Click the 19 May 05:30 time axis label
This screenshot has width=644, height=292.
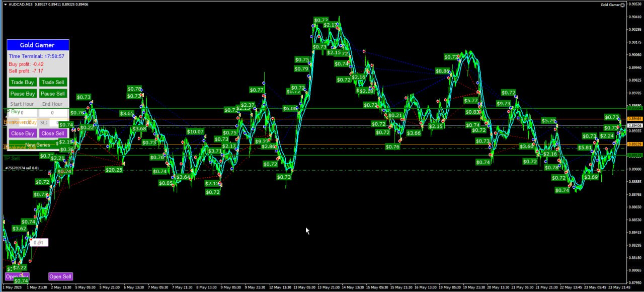(x=450, y=287)
